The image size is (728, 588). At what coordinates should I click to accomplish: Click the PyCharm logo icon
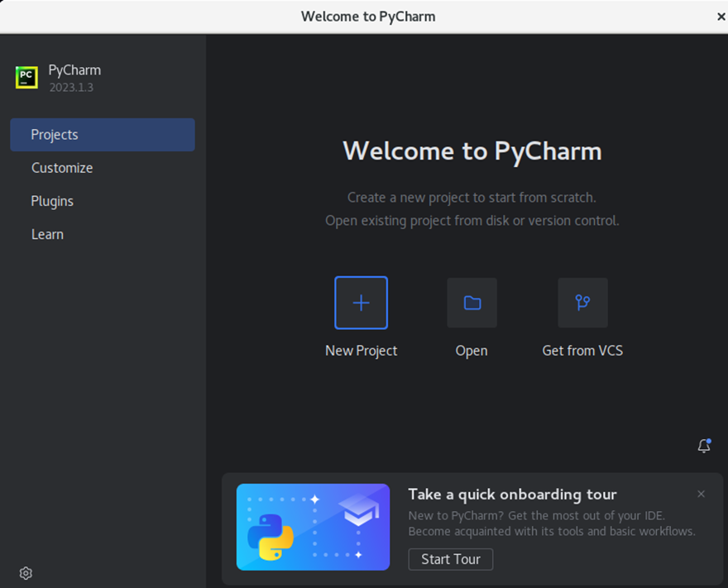pos(26,77)
